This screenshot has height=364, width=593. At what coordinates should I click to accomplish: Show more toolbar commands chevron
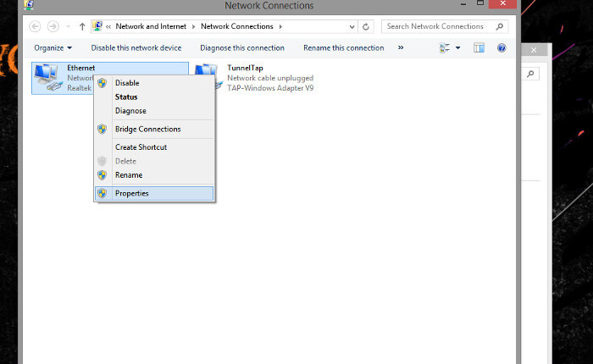[401, 47]
